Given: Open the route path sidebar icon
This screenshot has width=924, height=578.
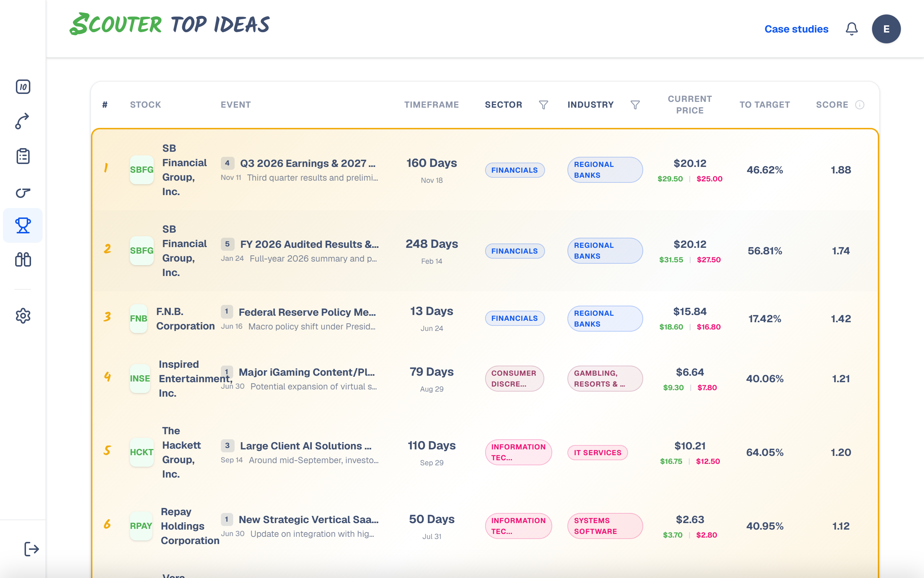Looking at the screenshot, I should tap(22, 121).
